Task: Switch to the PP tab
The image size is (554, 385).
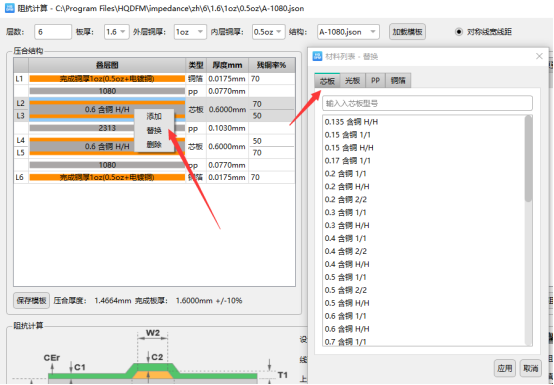Action: (x=375, y=81)
